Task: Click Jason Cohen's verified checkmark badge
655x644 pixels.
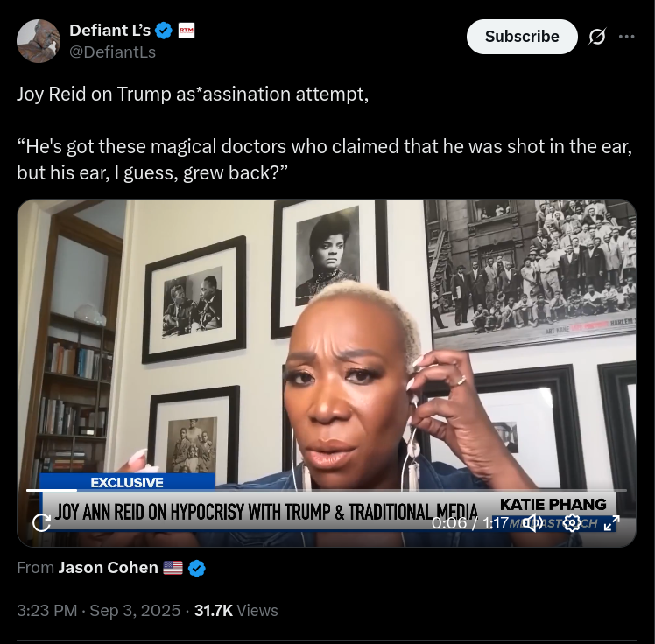Action: pyautogui.click(x=197, y=569)
